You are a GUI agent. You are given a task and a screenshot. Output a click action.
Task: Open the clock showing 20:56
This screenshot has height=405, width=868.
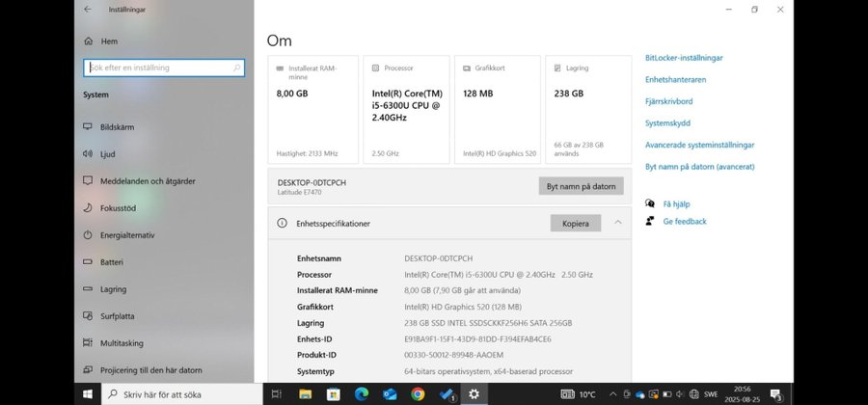742,394
